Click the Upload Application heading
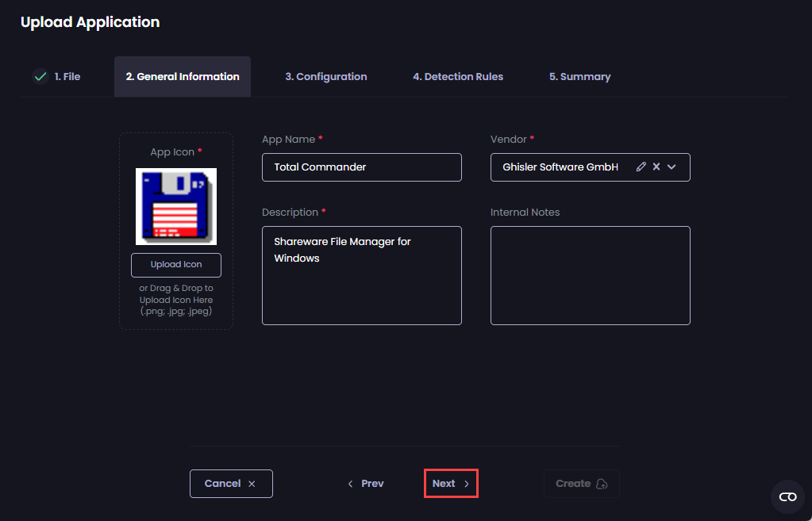This screenshot has height=521, width=812. 90,22
